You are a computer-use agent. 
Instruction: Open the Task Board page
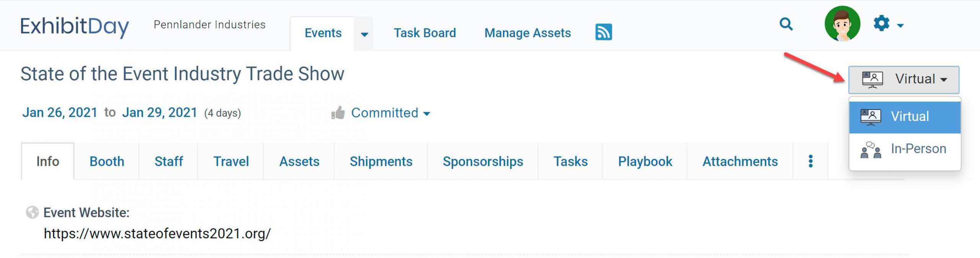(425, 33)
